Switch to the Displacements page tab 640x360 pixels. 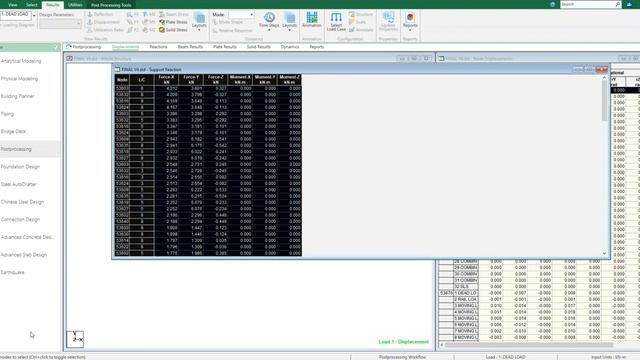(x=125, y=47)
